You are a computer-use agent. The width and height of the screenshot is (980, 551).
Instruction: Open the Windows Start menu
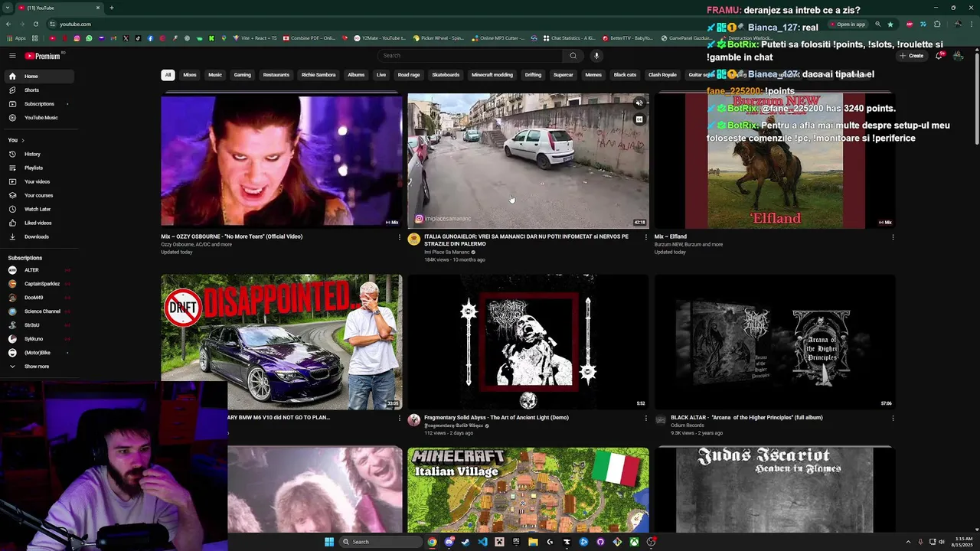(x=329, y=542)
